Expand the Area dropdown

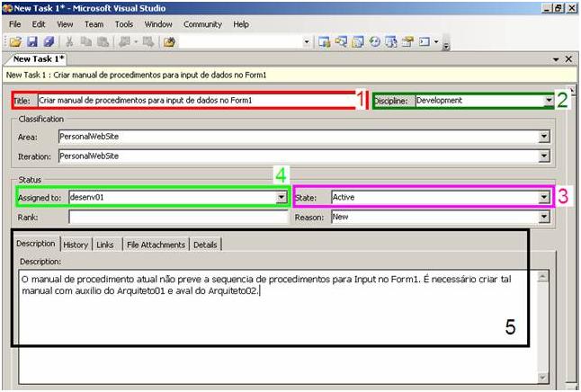[543, 137]
